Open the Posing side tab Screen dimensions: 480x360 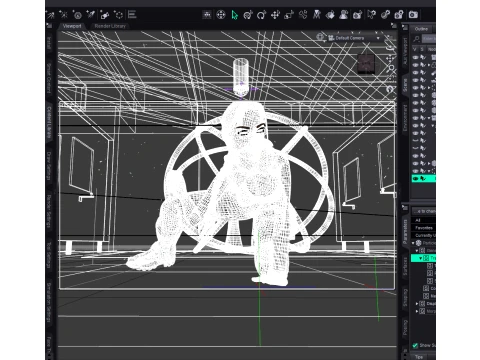(405, 328)
